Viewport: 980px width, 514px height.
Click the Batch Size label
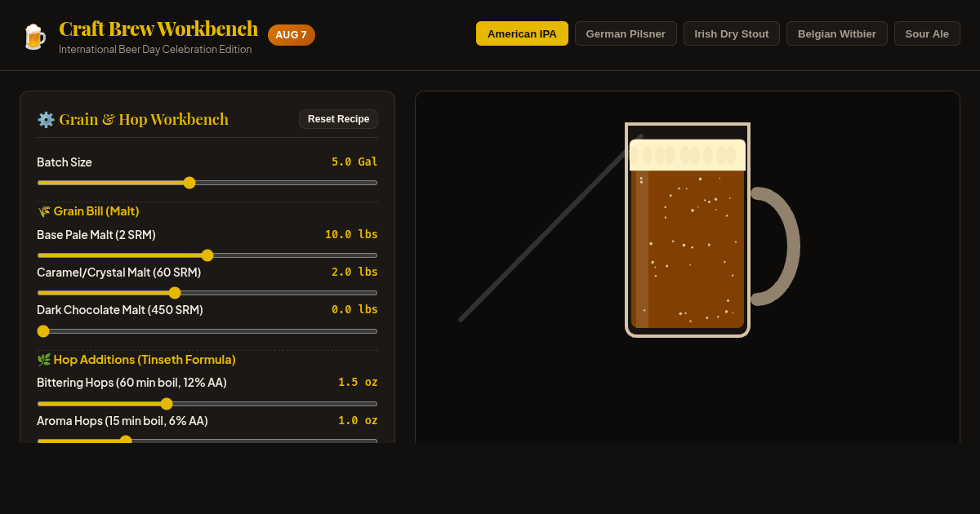[x=65, y=162]
